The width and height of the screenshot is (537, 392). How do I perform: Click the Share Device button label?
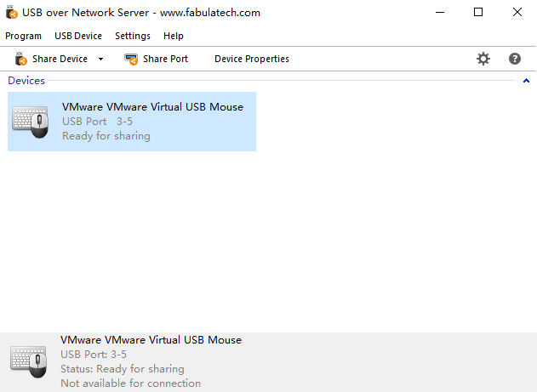point(60,59)
